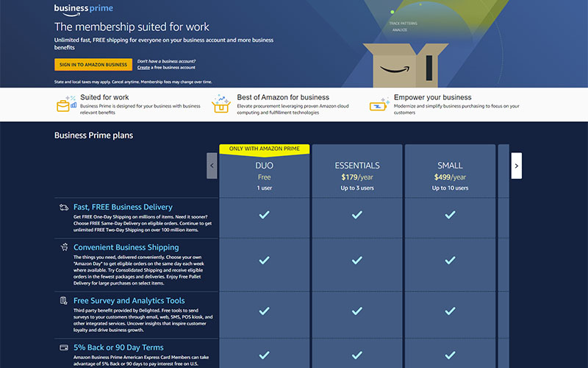
Task: Click the State and local taxes disclaimer text
Action: pos(133,82)
